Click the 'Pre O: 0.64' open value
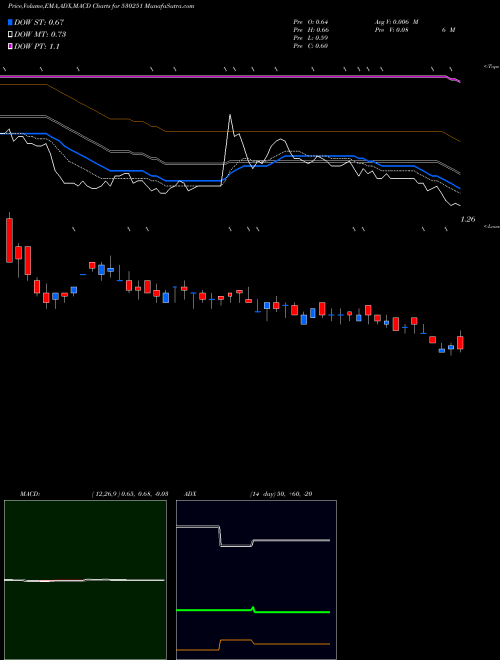The image size is (500, 660). click(x=311, y=22)
